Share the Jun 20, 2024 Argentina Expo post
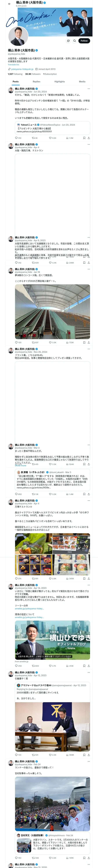Screen dimensions: 98x868 89,138
